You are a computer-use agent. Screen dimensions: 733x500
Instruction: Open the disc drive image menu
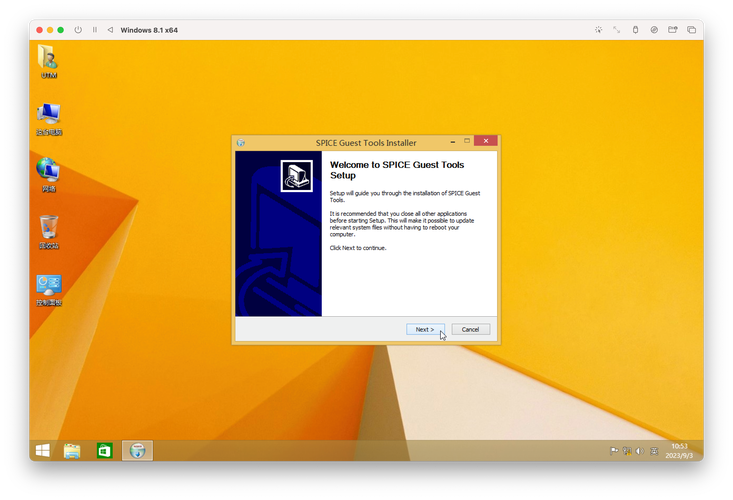pyautogui.click(x=654, y=30)
